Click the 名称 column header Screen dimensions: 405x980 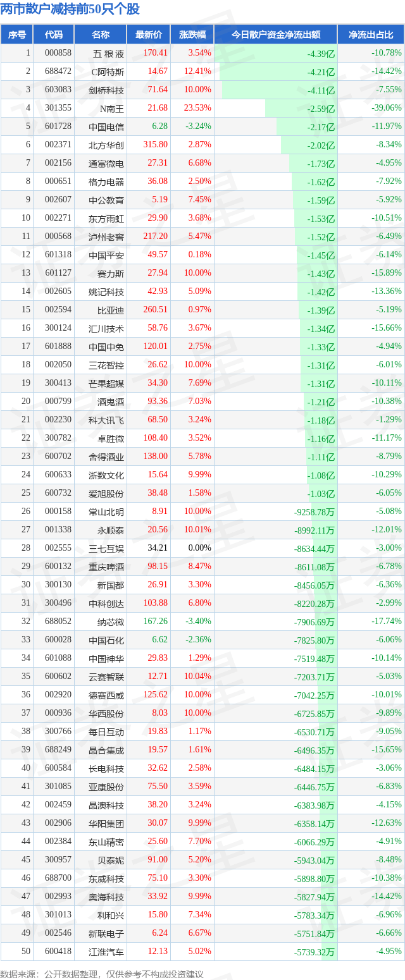tap(101, 35)
